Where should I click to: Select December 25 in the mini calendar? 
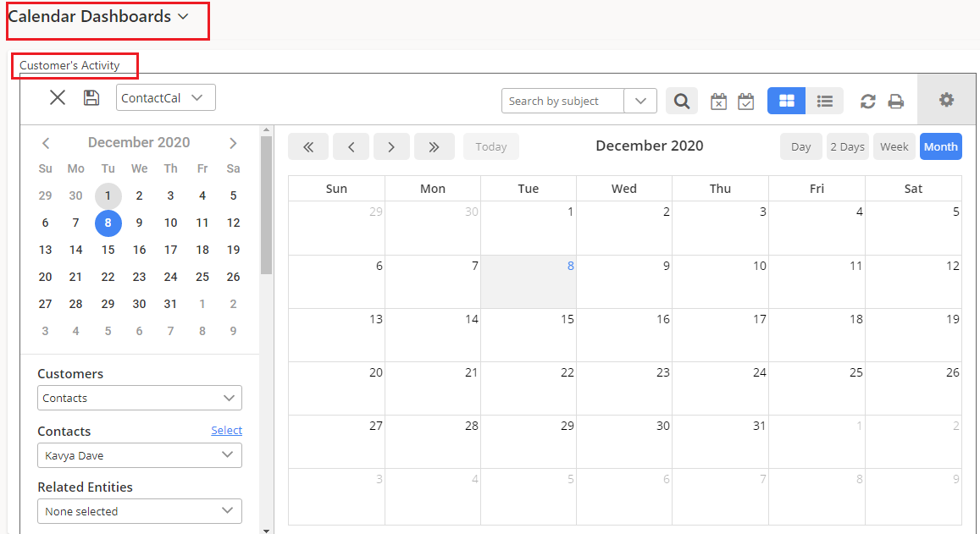tap(202, 277)
